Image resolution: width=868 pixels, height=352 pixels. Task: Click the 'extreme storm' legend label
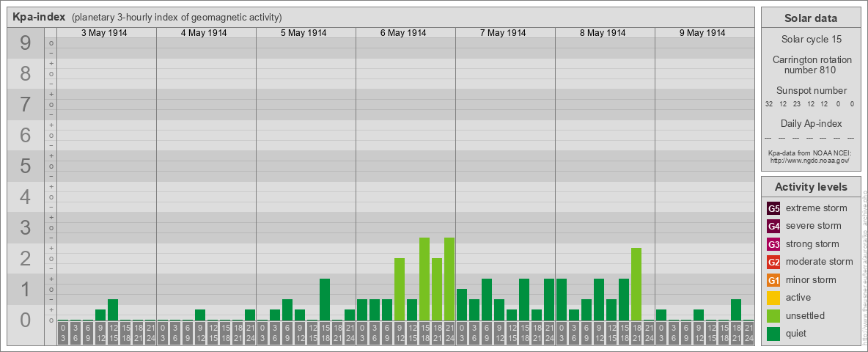click(x=817, y=209)
